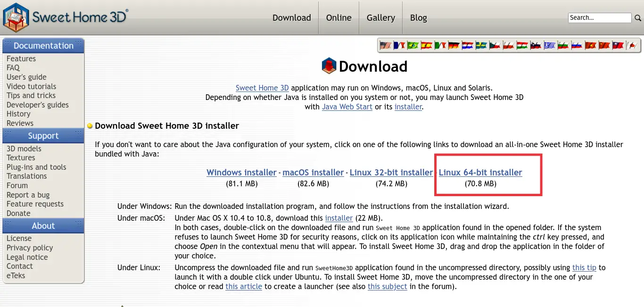The width and height of the screenshot is (644, 307).
Task: Open the Features documentation page
Action: click(21, 58)
